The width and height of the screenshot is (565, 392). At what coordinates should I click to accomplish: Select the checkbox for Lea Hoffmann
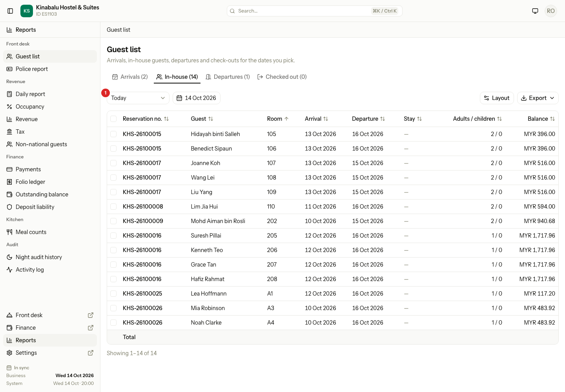(x=113, y=294)
